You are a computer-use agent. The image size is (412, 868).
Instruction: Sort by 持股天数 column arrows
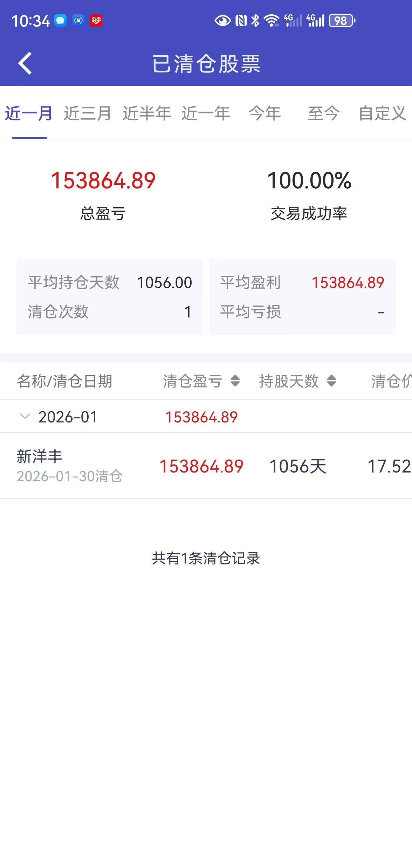pos(331,381)
